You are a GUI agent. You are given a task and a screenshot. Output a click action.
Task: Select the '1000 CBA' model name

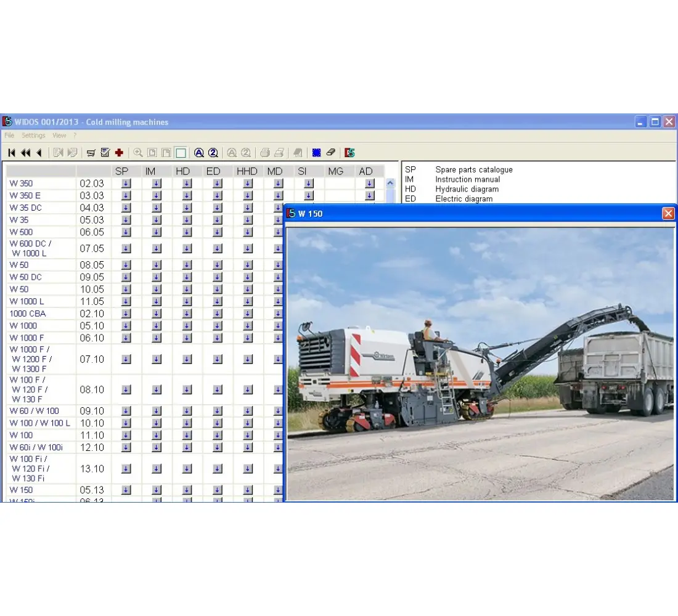click(28, 314)
